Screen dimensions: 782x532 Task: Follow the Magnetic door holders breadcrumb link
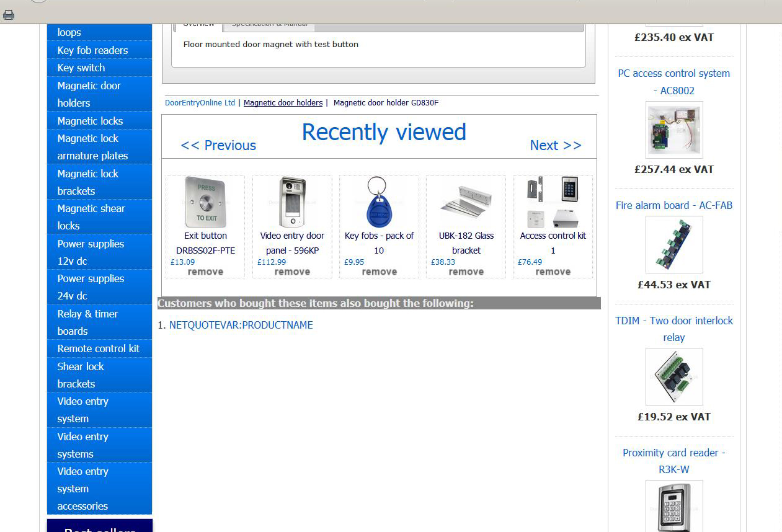click(x=283, y=103)
